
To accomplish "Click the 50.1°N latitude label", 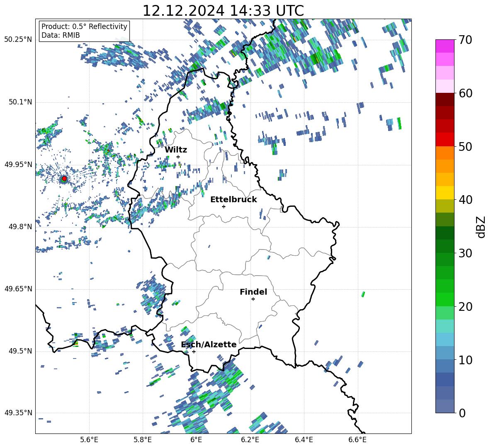I will 20,102.
